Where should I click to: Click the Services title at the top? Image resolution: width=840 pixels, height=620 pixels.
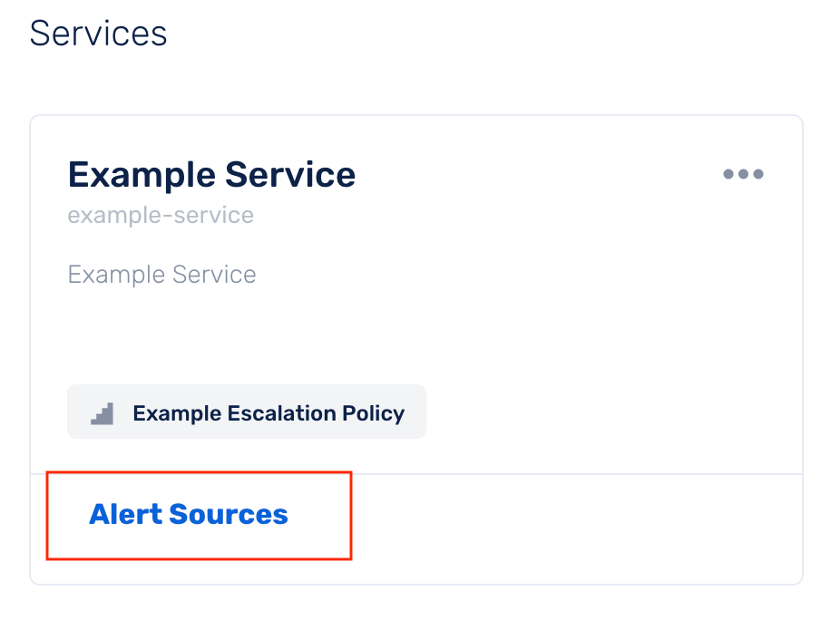tap(98, 34)
